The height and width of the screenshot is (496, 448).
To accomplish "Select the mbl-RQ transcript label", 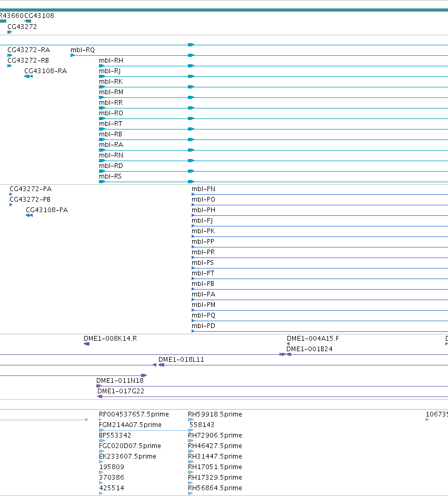I will click(x=83, y=49).
